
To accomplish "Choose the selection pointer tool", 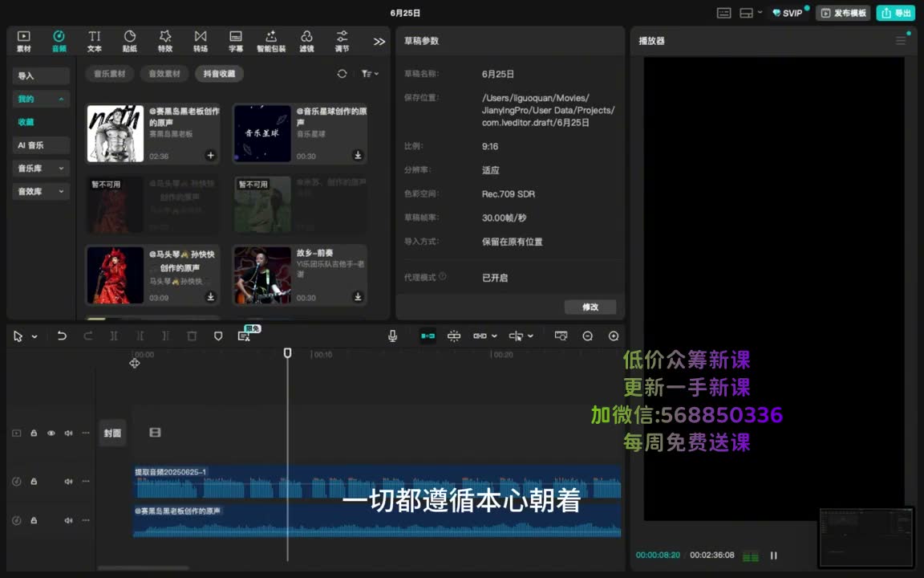I will click(x=18, y=336).
